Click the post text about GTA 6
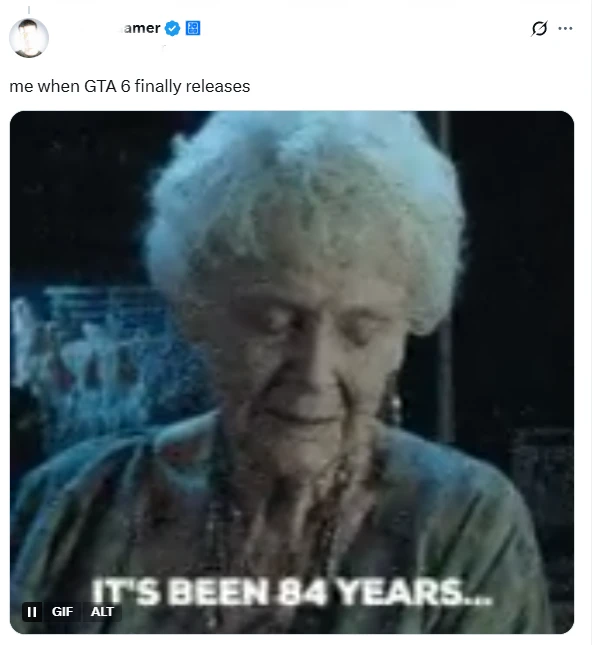The width and height of the screenshot is (592, 645). point(130,86)
